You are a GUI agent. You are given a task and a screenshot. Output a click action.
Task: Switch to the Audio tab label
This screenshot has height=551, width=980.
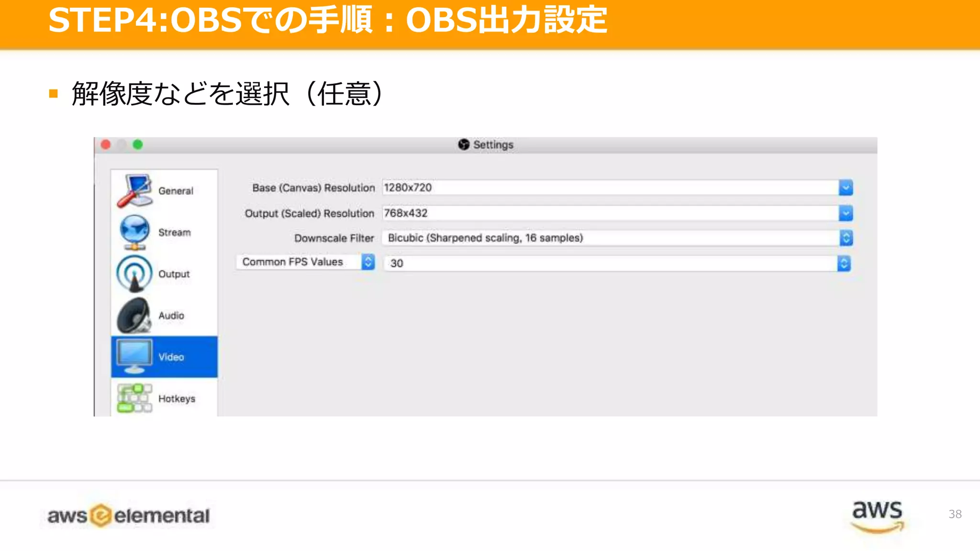[171, 316]
